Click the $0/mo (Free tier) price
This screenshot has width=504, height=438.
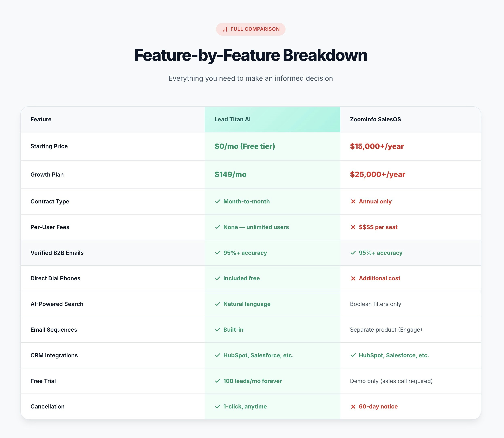(245, 146)
